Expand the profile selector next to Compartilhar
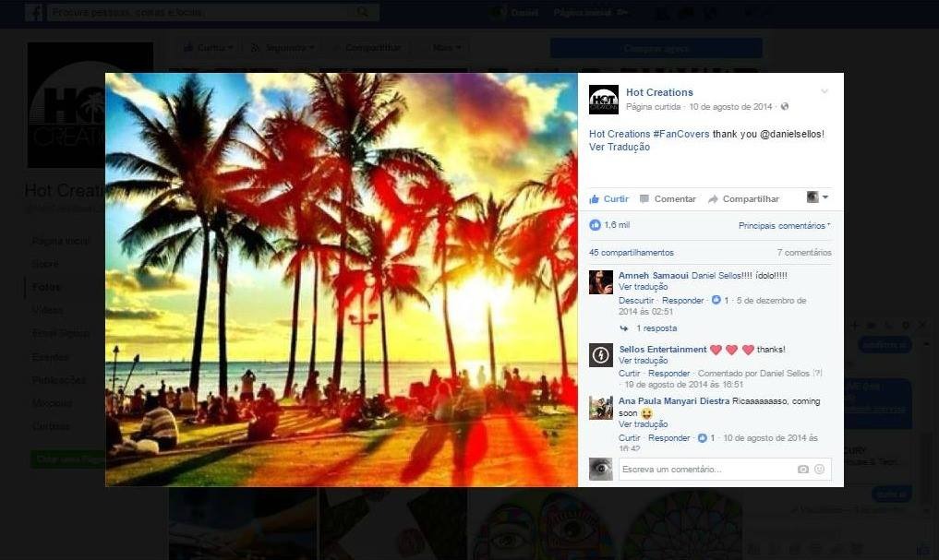 point(817,197)
